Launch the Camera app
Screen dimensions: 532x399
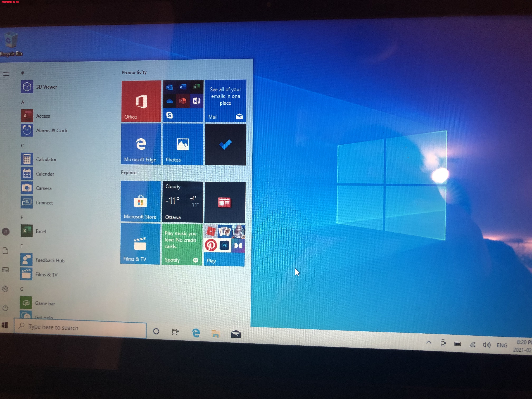(36, 188)
